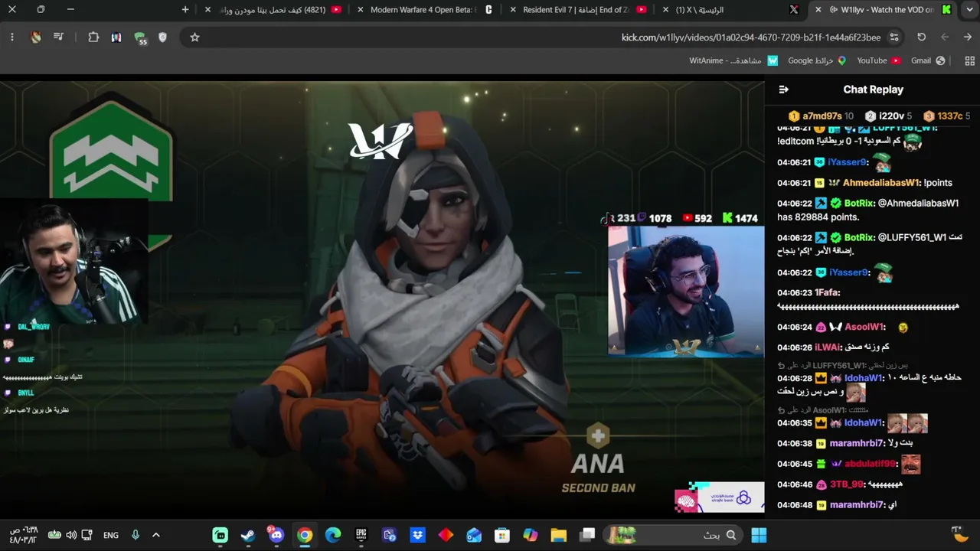Viewport: 980px width, 551px height.
Task: Open 1337c leaderboard entry
Action: coord(946,116)
